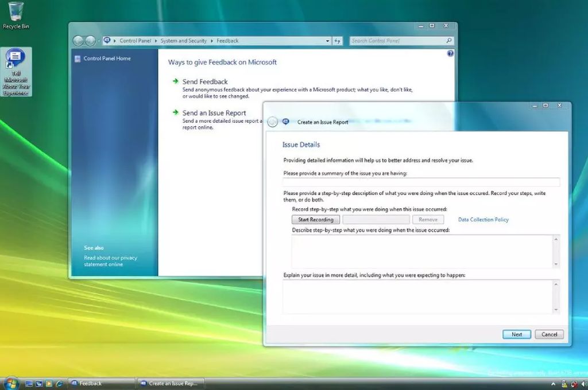Expand arrow after Control Panel breadcrumb
Image resolution: width=588 pixels, height=390 pixels.
tap(156, 41)
